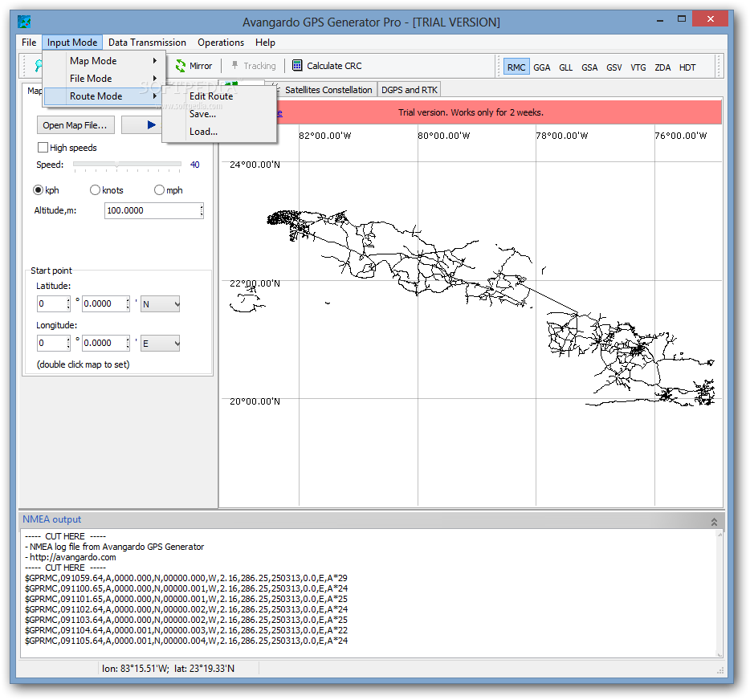Click the green Mirror icon in toolbar
The image size is (750, 700).
181,66
